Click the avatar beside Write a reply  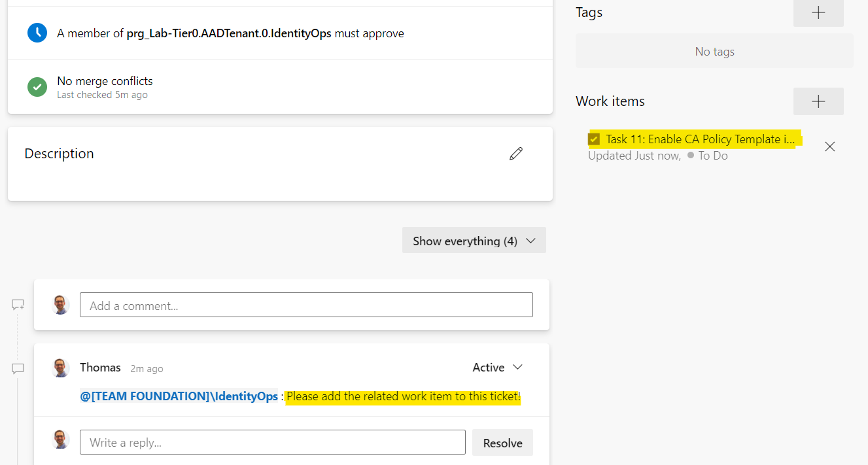[x=61, y=439]
